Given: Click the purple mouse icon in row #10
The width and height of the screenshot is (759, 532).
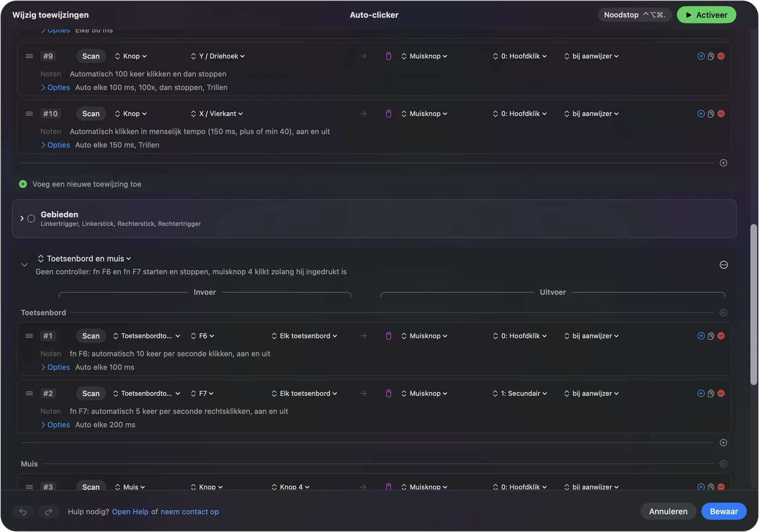Looking at the screenshot, I should 389,114.
